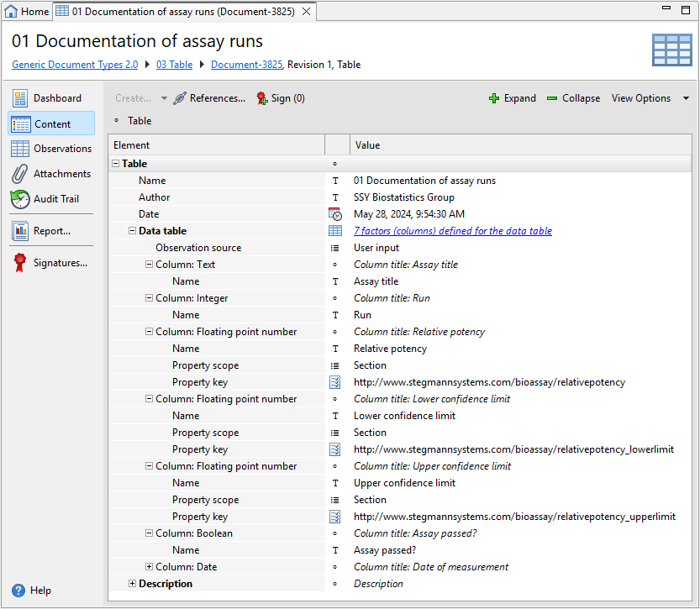Close the Document-3825 tab

[x=306, y=12]
